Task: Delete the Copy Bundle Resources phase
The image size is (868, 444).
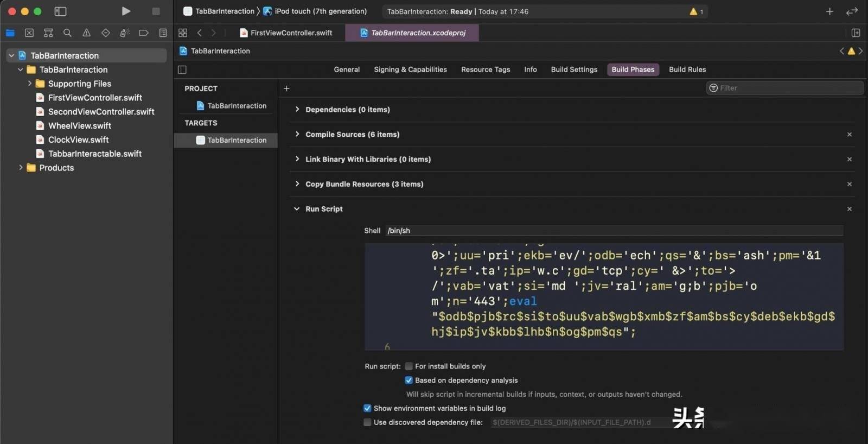Action: (850, 185)
